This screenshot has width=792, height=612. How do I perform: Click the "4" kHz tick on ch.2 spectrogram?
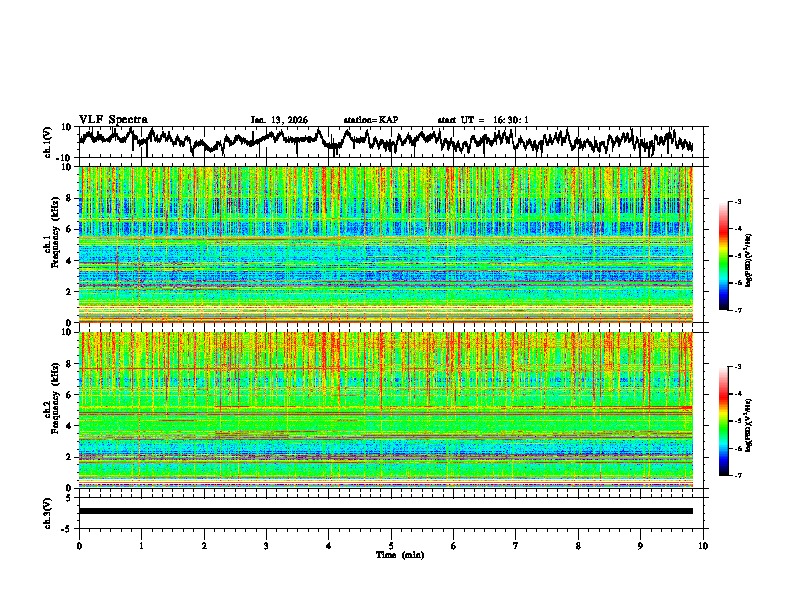[x=70, y=426]
